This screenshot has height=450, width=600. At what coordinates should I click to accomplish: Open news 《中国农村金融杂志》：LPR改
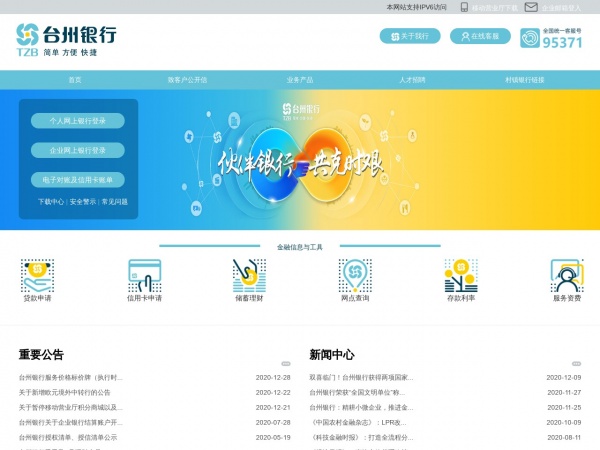pyautogui.click(x=358, y=422)
